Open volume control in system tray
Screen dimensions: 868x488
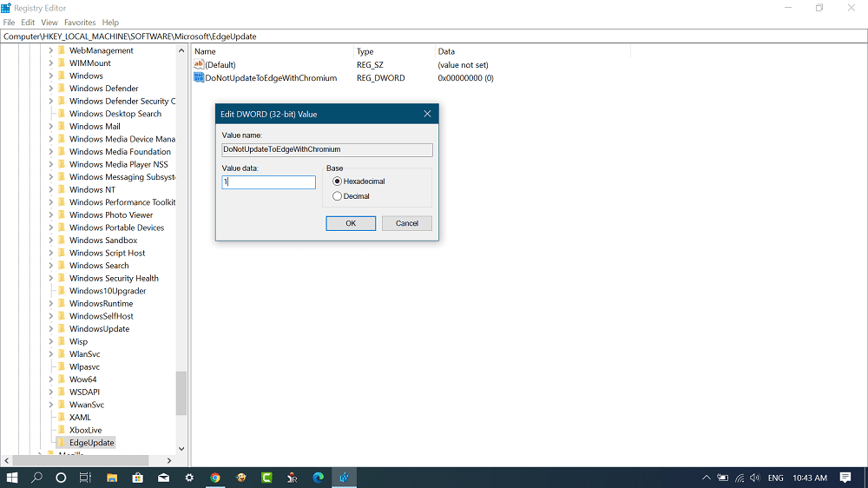click(x=755, y=478)
